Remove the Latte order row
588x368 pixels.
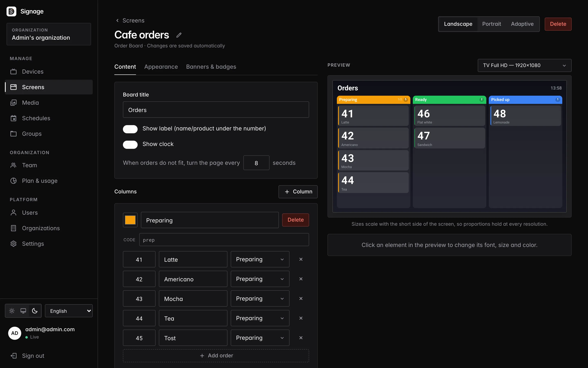(x=301, y=259)
